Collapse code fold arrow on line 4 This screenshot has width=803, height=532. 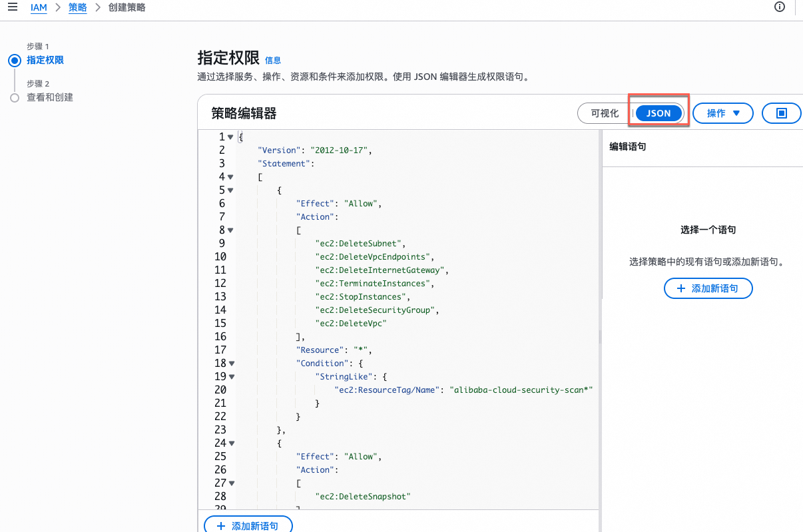[x=230, y=177]
